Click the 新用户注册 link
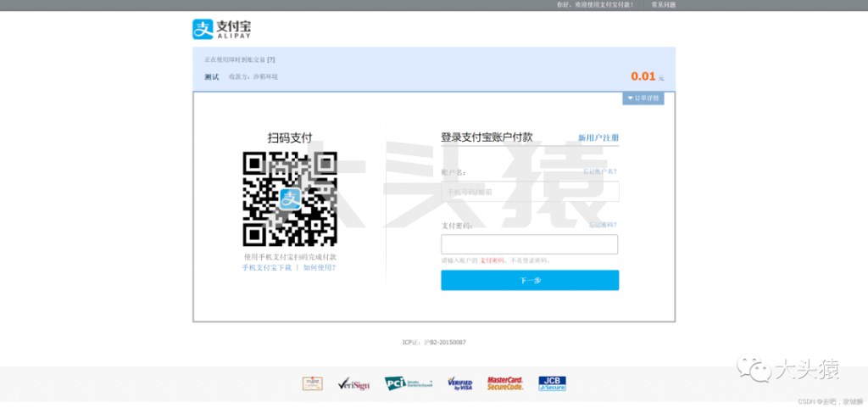Image resolution: width=868 pixels, height=408 pixels. click(x=598, y=138)
